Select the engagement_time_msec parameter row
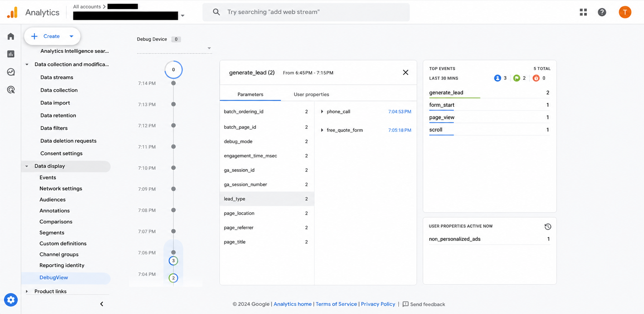 267,156
